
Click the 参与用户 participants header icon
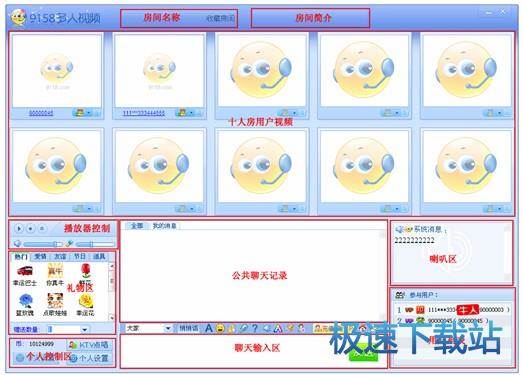(x=400, y=295)
